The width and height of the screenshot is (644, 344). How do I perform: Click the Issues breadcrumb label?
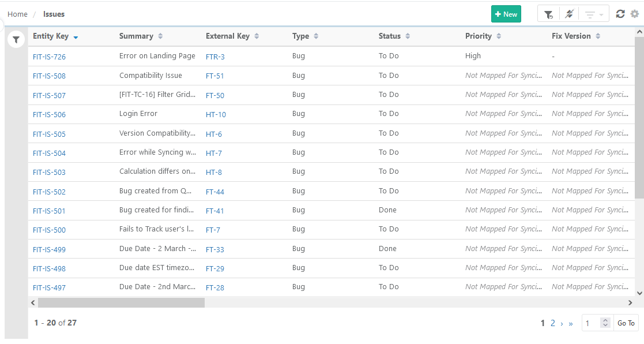[x=54, y=14]
